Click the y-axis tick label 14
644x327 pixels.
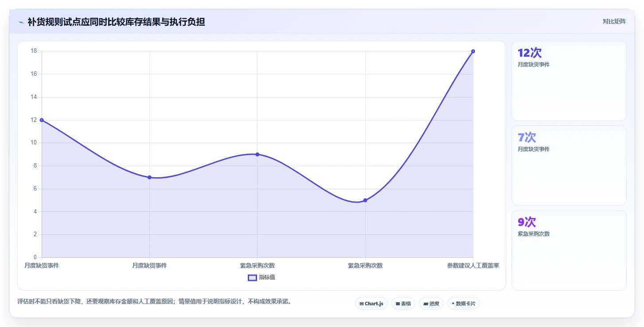click(x=34, y=97)
